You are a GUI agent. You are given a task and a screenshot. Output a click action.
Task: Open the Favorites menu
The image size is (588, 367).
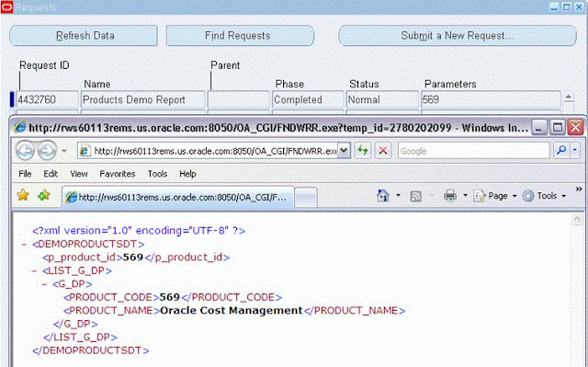(118, 174)
